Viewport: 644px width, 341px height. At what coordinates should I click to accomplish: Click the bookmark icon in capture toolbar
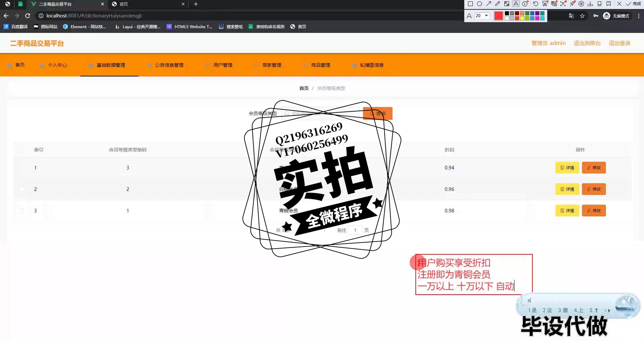coord(608,4)
